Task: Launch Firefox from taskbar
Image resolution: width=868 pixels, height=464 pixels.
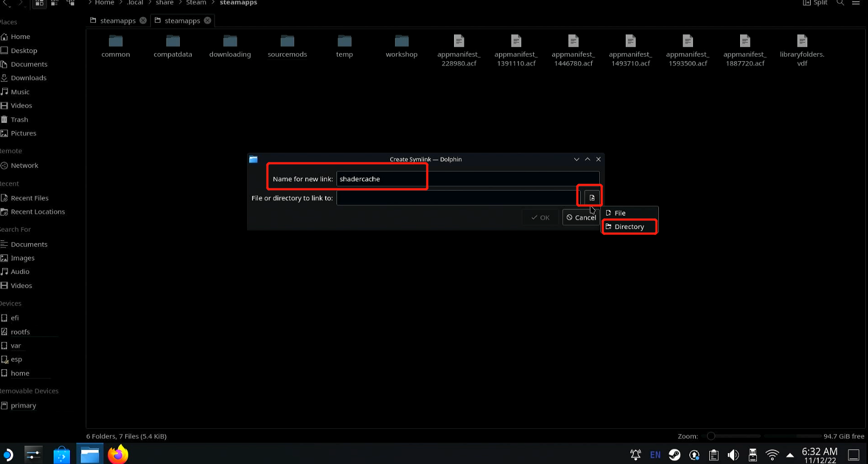Action: (x=118, y=455)
